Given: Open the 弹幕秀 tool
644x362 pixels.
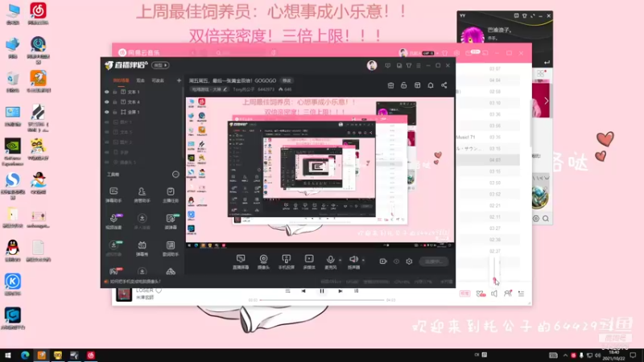Looking at the screenshot, I should tap(142, 249).
